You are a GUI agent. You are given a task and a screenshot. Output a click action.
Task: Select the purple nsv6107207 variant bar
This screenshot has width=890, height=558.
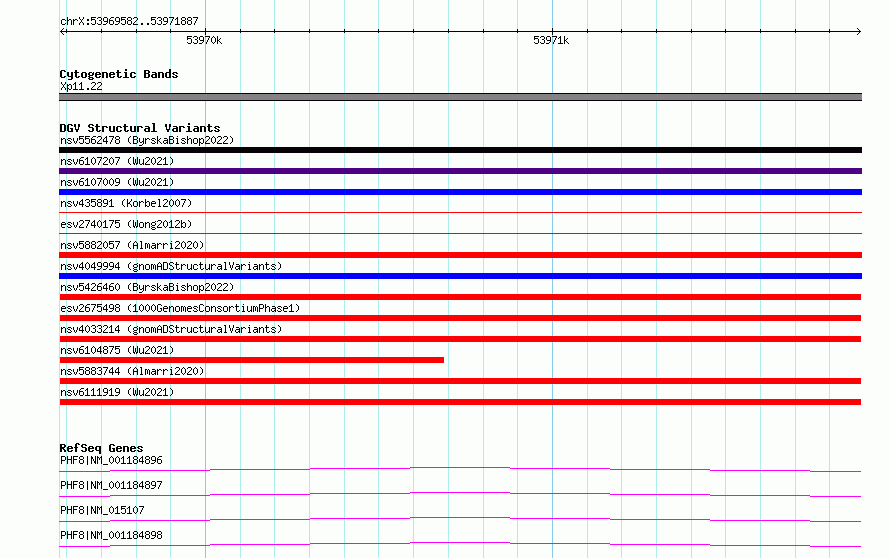(460, 171)
